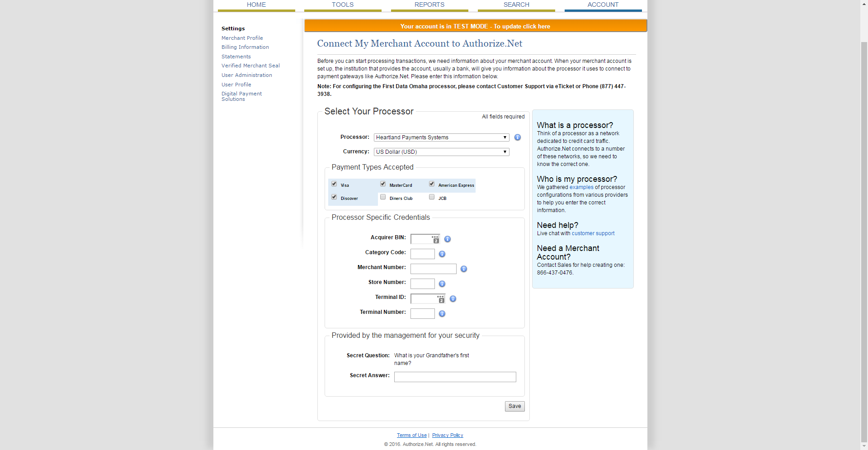Open Billing Information settings

point(245,47)
